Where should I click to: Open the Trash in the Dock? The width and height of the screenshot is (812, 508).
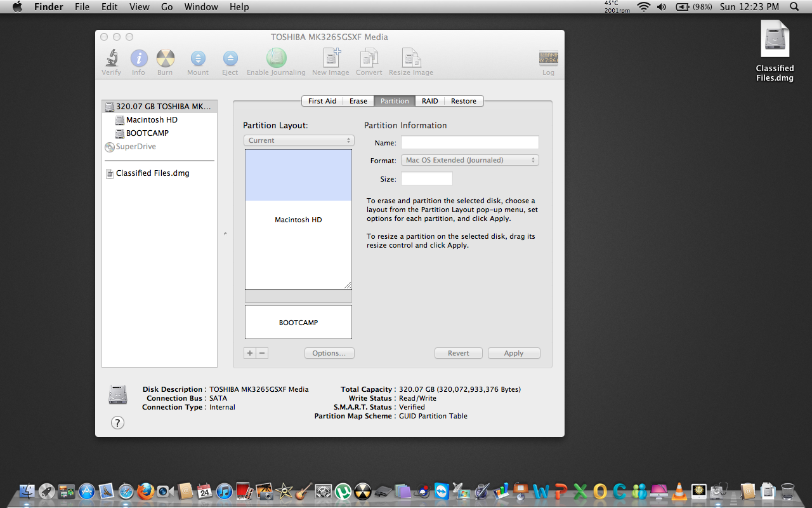pos(787,491)
